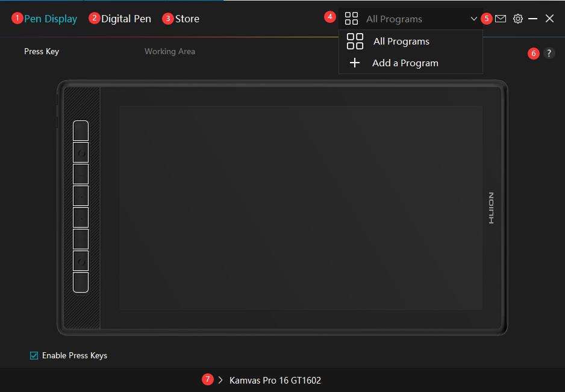Image resolution: width=565 pixels, height=392 pixels.
Task: Select the Press Key section
Action: coord(42,51)
